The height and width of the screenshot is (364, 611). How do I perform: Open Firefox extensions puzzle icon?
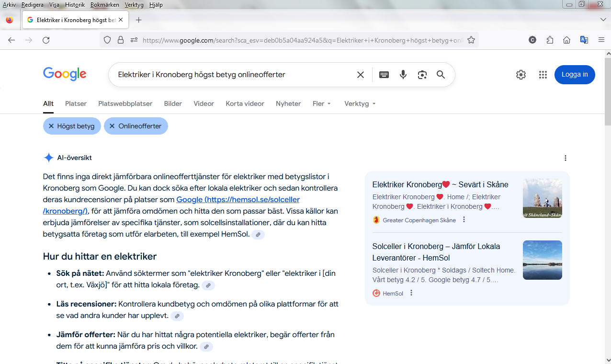[550, 40]
